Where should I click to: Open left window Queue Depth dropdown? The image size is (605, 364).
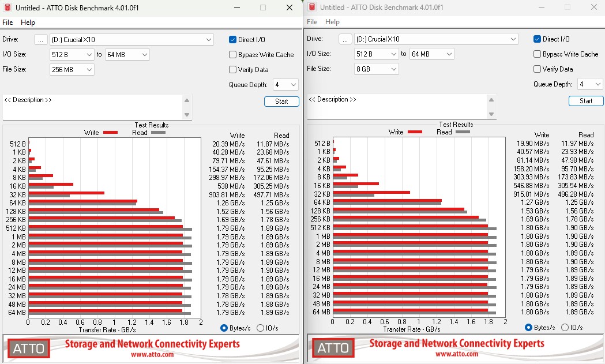click(x=285, y=85)
